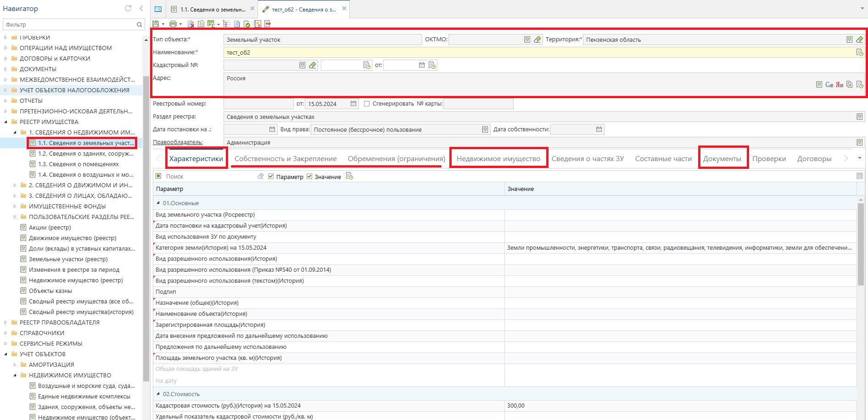Click the Параметр column header
The height and width of the screenshot is (420, 868).
click(x=329, y=189)
